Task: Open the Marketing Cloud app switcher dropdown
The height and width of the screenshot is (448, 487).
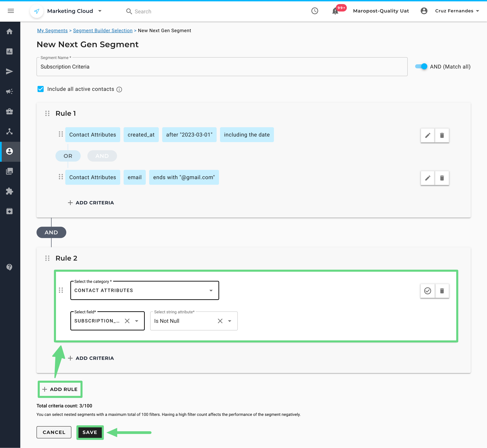Action: pos(100,11)
